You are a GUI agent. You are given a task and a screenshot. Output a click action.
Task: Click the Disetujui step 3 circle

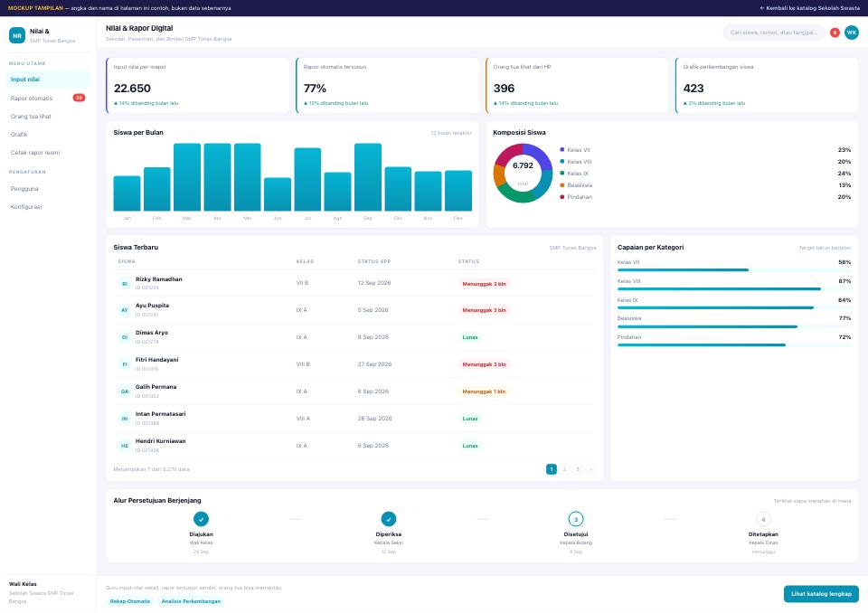click(x=576, y=519)
